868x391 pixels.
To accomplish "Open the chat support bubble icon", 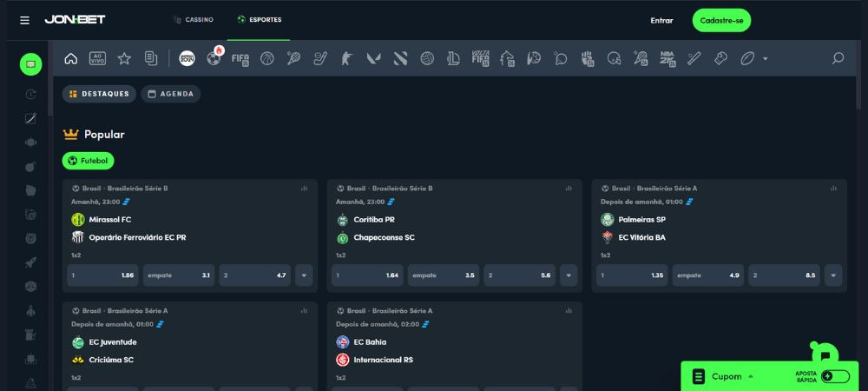I will pyautogui.click(x=825, y=355).
